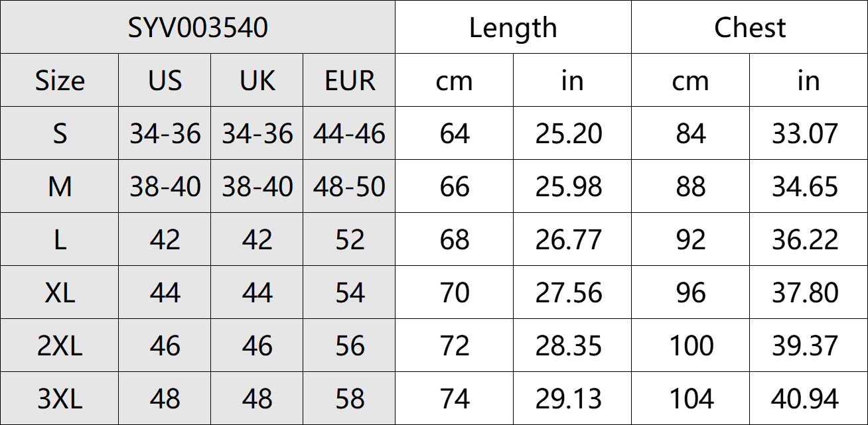Select the Chest column header
Viewport: 868px width, 425px height.
(x=749, y=28)
